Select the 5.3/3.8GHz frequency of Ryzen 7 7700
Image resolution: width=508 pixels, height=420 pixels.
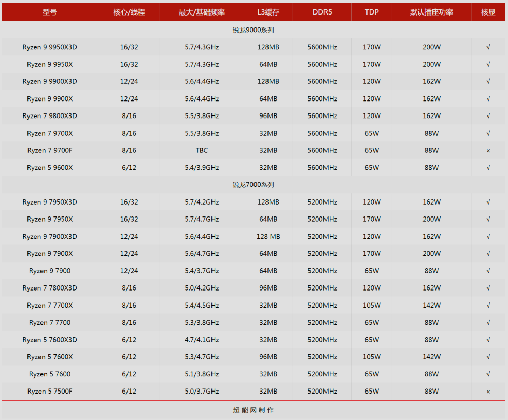click(202, 323)
